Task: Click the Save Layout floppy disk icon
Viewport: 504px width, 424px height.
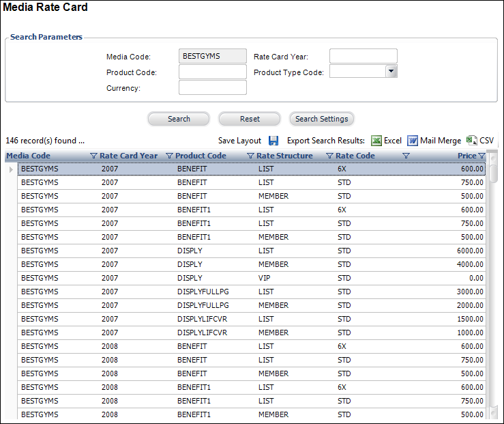Action: click(273, 141)
